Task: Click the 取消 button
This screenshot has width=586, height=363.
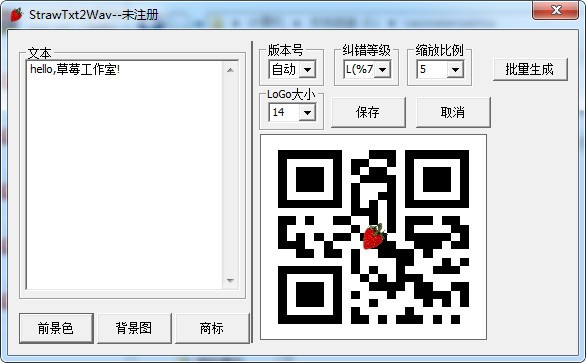Action: pos(453,112)
